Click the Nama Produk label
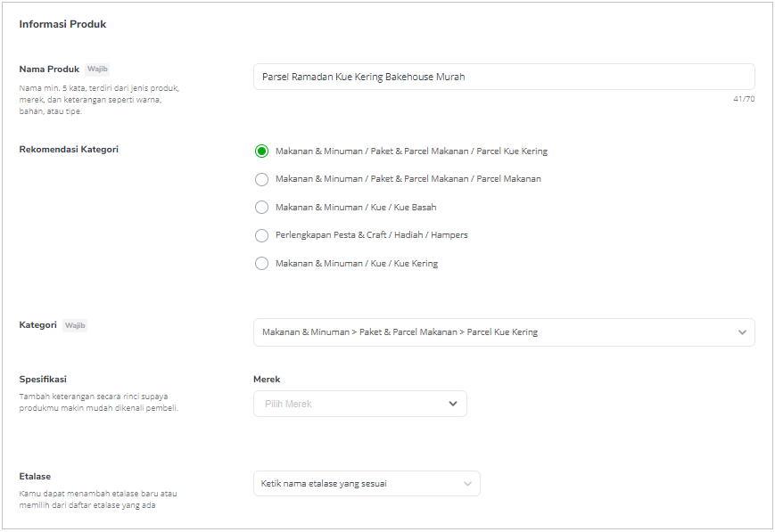Image resolution: width=775 pixels, height=532 pixels. pyautogui.click(x=49, y=70)
